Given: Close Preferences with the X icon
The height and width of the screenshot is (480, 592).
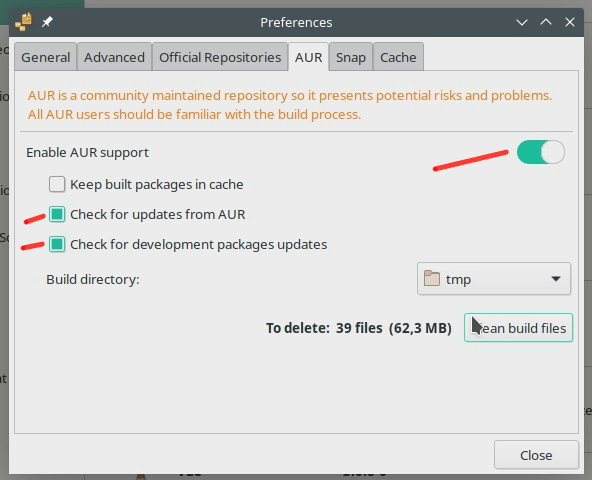Looking at the screenshot, I should pos(570,22).
